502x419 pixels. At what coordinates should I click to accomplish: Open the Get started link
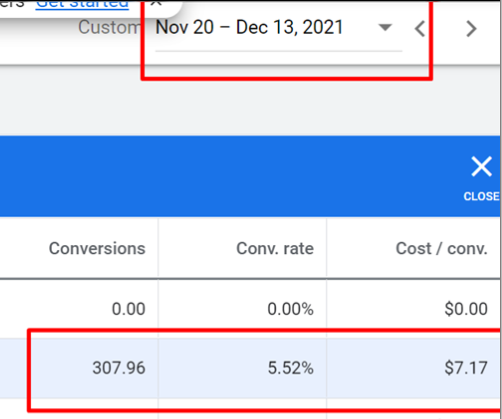coord(82,4)
